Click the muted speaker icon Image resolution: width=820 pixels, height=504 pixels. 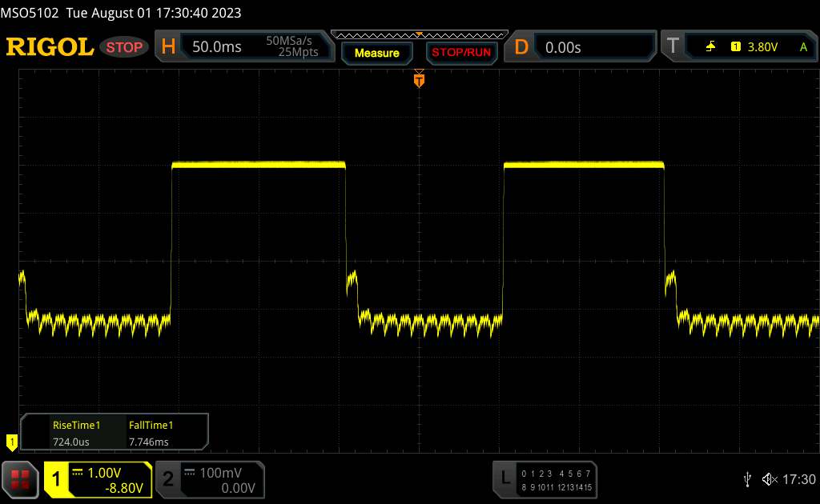click(x=770, y=479)
